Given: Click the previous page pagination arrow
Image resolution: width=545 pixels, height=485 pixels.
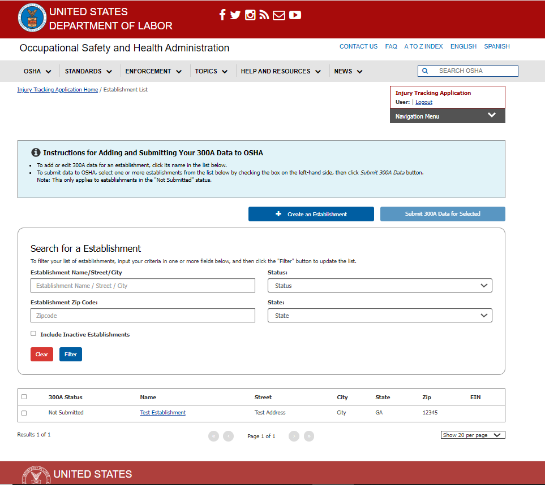Looking at the screenshot, I should pyautogui.click(x=228, y=436).
